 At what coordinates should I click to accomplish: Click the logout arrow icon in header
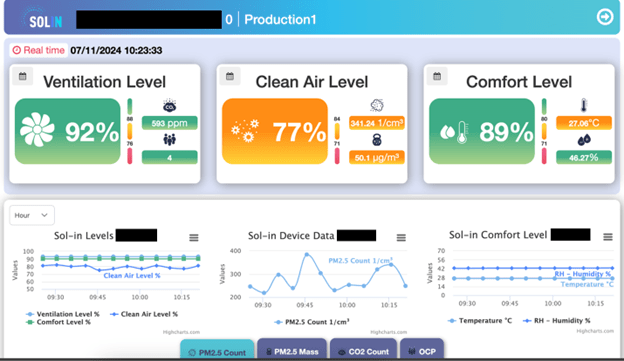(x=604, y=17)
